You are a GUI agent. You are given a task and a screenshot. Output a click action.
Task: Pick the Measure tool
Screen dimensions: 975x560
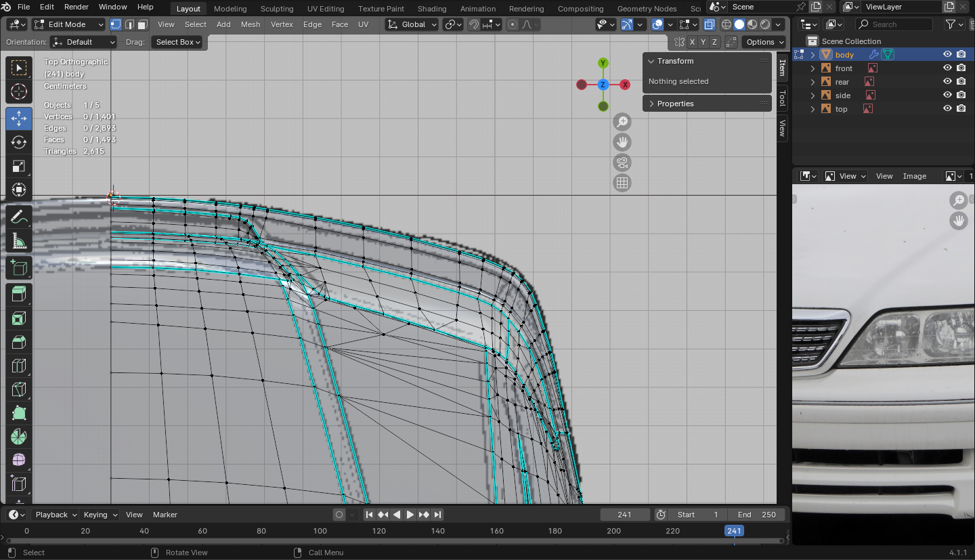tap(19, 242)
